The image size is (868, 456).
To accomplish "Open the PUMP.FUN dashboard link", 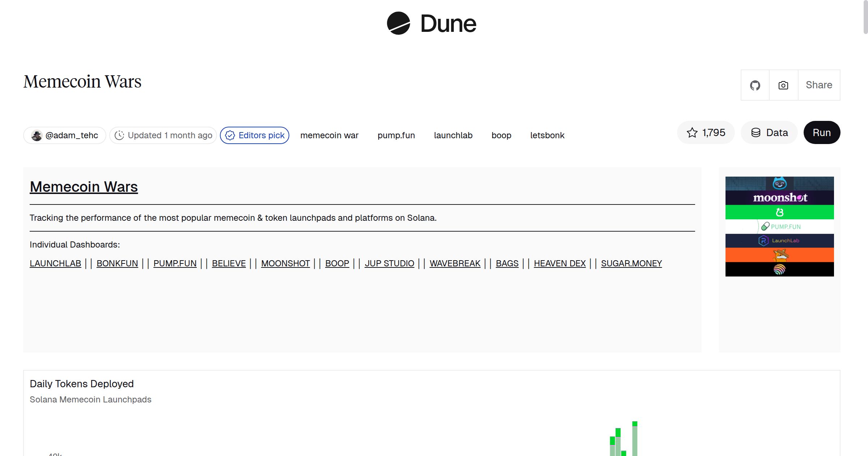I will pyautogui.click(x=175, y=263).
